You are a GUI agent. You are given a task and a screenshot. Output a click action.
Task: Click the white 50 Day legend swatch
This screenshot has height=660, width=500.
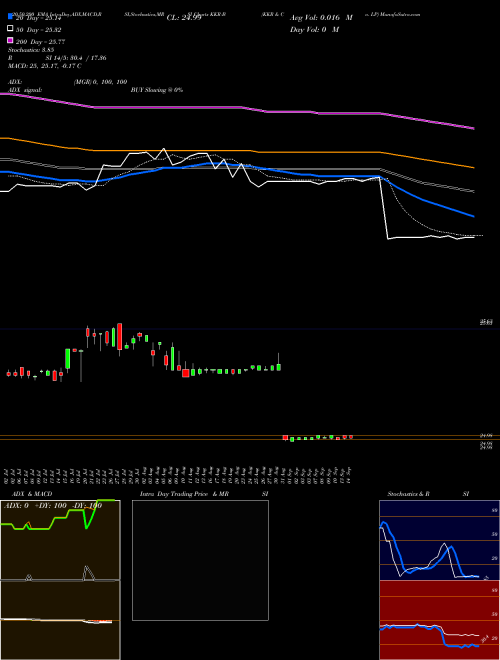pyautogui.click(x=11, y=29)
